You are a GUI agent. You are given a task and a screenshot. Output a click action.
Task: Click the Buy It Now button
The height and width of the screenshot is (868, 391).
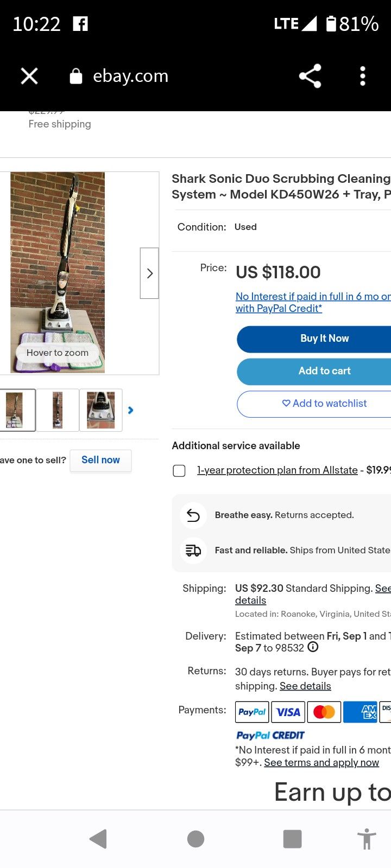click(325, 339)
